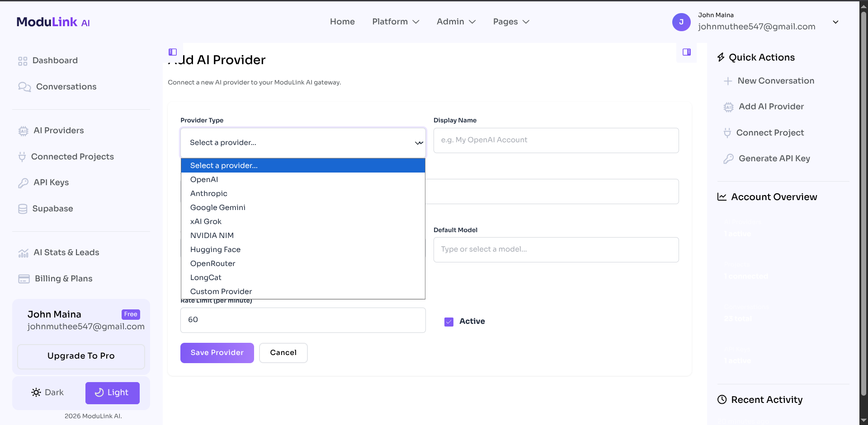The width and height of the screenshot is (868, 425).
Task: Switch to Dark theme
Action: coord(48,392)
